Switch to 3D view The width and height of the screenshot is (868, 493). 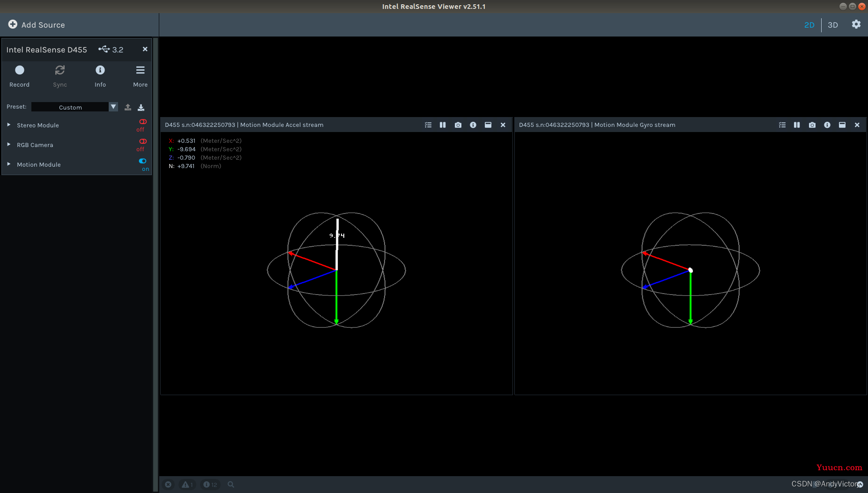(832, 25)
